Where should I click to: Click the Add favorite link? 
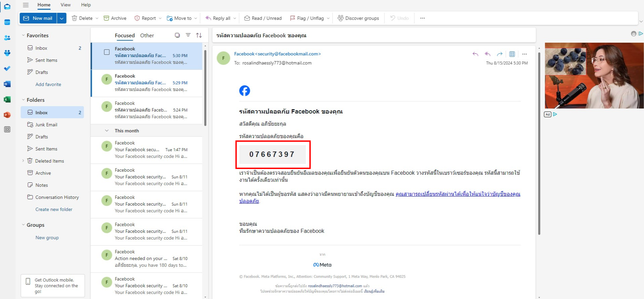48,84
